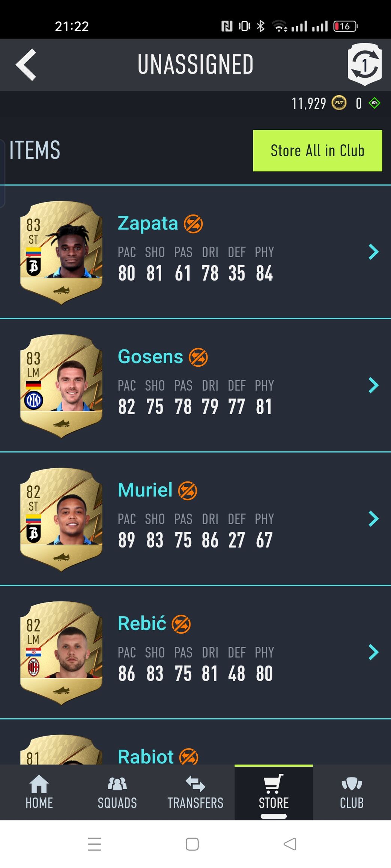
Task: Tap the back arrow in header
Action: 26,64
